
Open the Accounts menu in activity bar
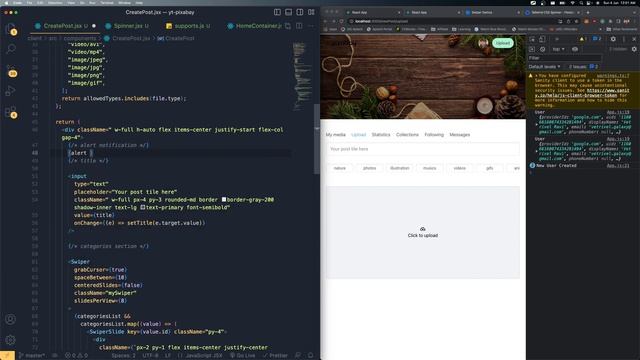[x=11, y=319]
